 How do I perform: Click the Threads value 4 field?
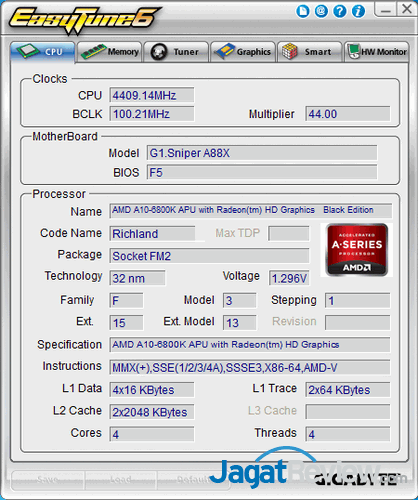(x=348, y=434)
